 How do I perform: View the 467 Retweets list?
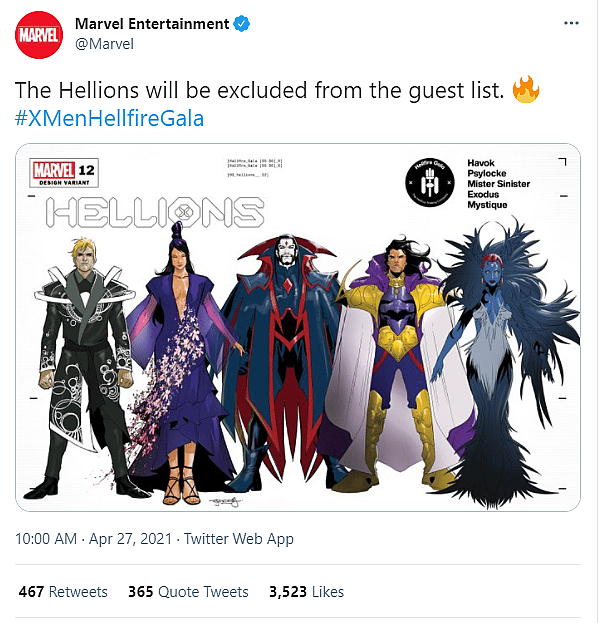click(x=62, y=591)
